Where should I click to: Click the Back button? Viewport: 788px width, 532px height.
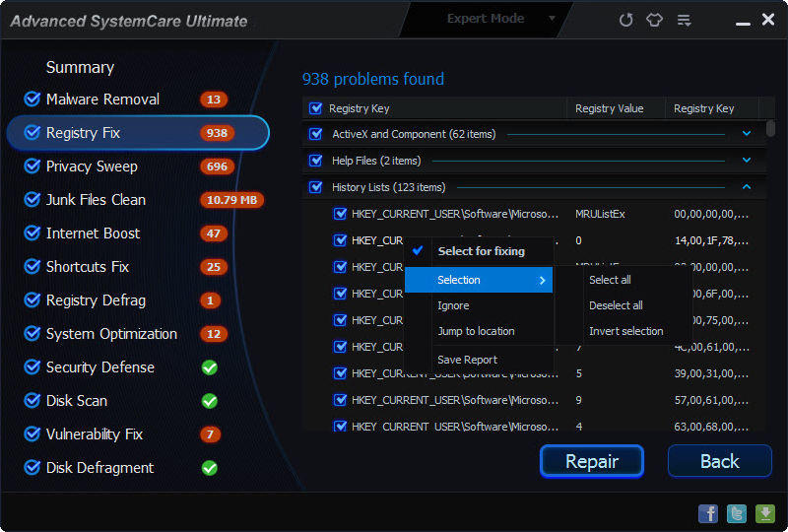coord(720,461)
